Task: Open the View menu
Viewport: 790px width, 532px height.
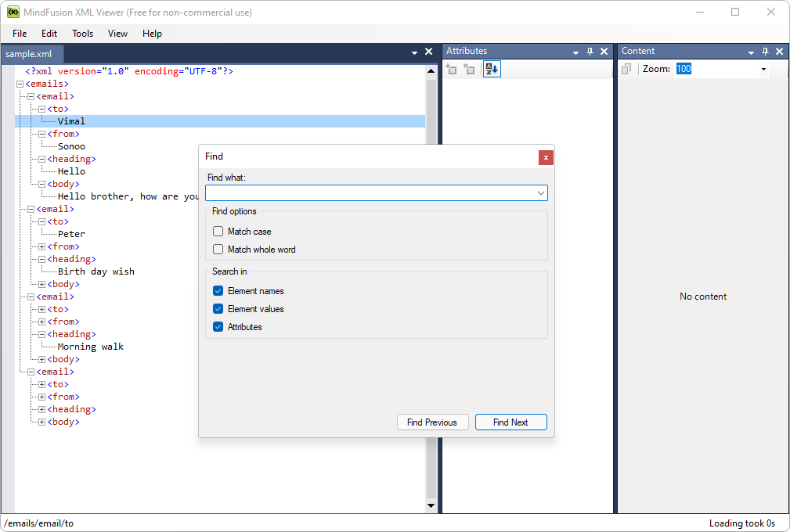Action: (117, 34)
